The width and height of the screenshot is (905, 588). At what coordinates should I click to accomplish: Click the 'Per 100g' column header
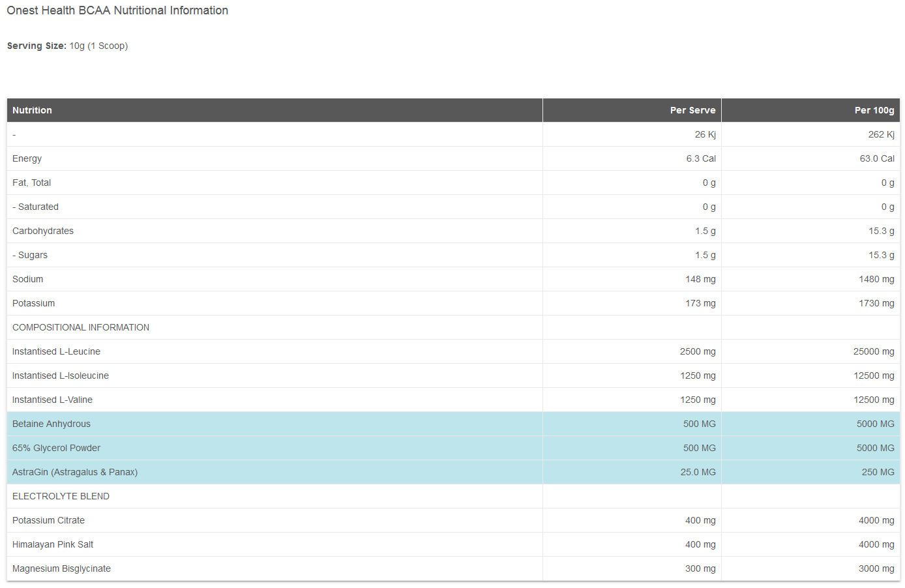874,110
